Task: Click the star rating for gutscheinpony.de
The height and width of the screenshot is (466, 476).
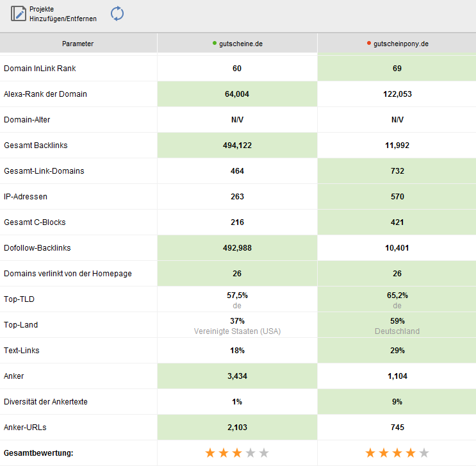Action: tap(397, 453)
